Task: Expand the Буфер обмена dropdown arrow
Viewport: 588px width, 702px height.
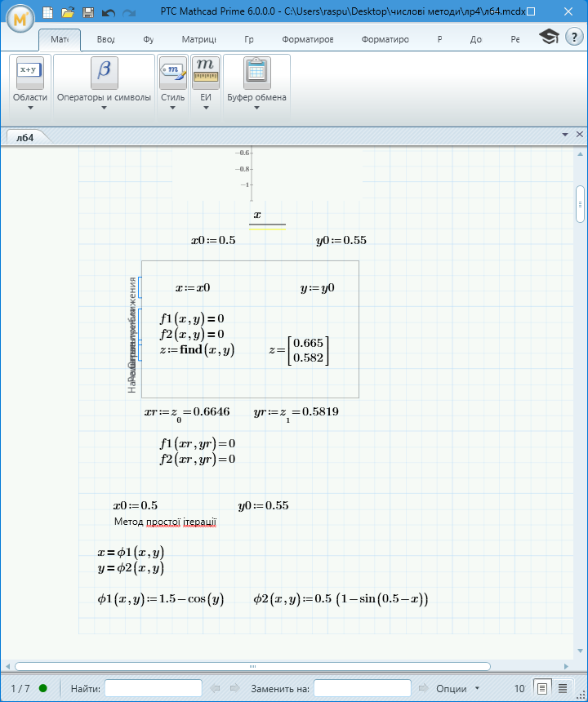Action: point(256,108)
